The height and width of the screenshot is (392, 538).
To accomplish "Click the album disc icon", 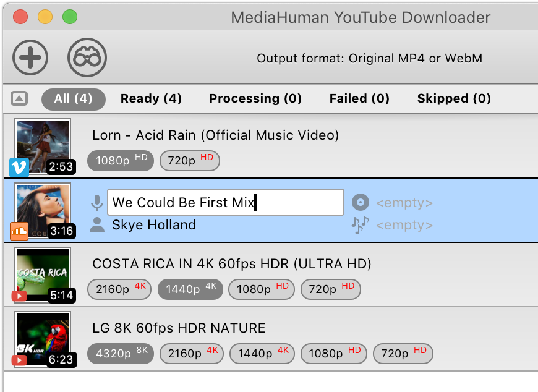I will pyautogui.click(x=360, y=202).
